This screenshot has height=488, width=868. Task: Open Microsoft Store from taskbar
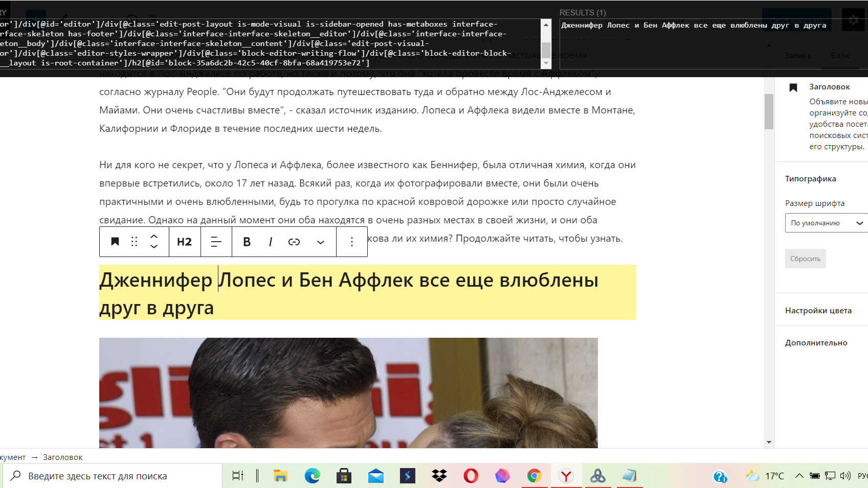(344, 476)
